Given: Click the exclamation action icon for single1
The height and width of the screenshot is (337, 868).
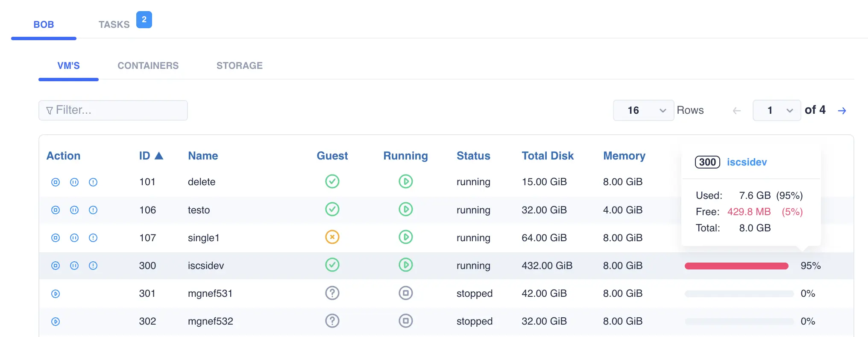Looking at the screenshot, I should click(x=93, y=238).
